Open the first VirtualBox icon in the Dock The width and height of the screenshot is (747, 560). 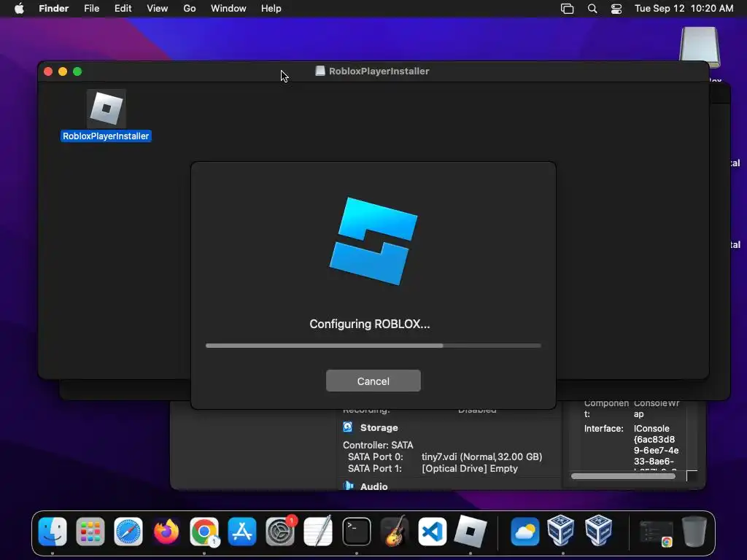click(x=561, y=530)
